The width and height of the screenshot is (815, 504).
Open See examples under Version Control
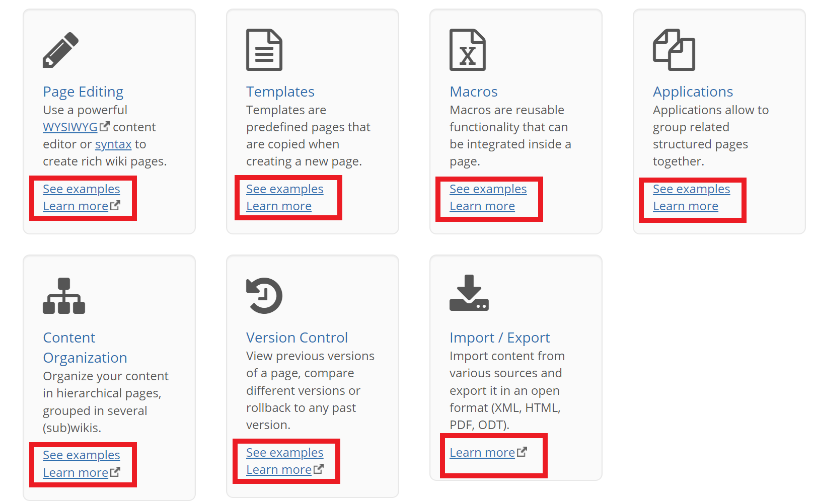tap(285, 453)
